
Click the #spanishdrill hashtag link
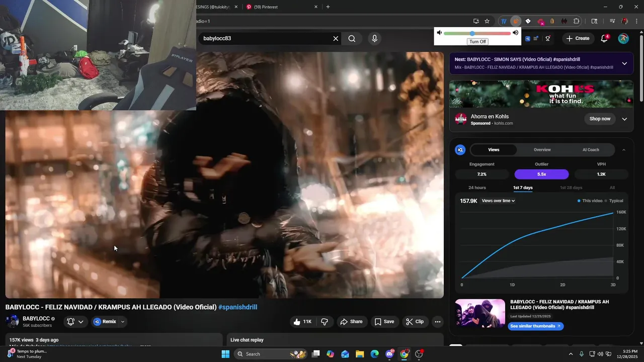[237, 307]
